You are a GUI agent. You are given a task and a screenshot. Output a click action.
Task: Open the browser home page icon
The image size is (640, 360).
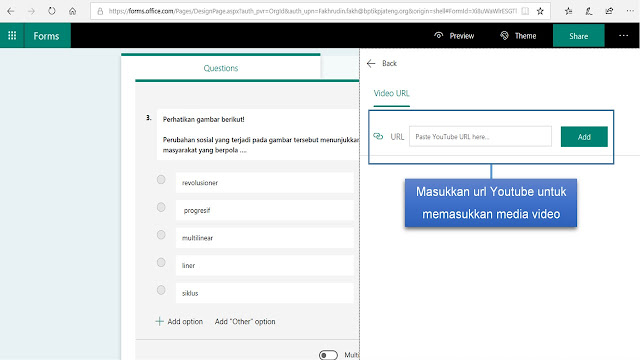tap(72, 11)
